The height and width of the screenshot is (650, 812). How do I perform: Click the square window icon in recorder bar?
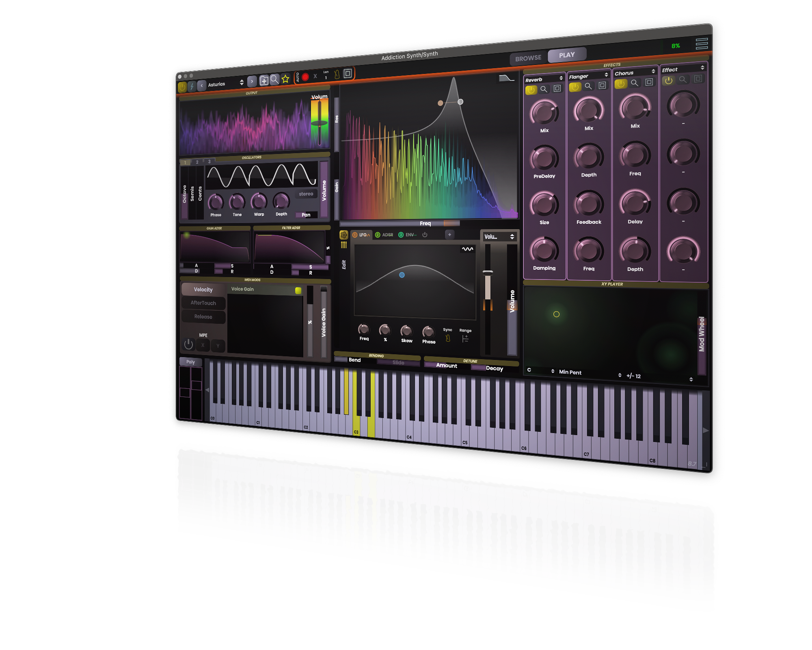tap(348, 73)
